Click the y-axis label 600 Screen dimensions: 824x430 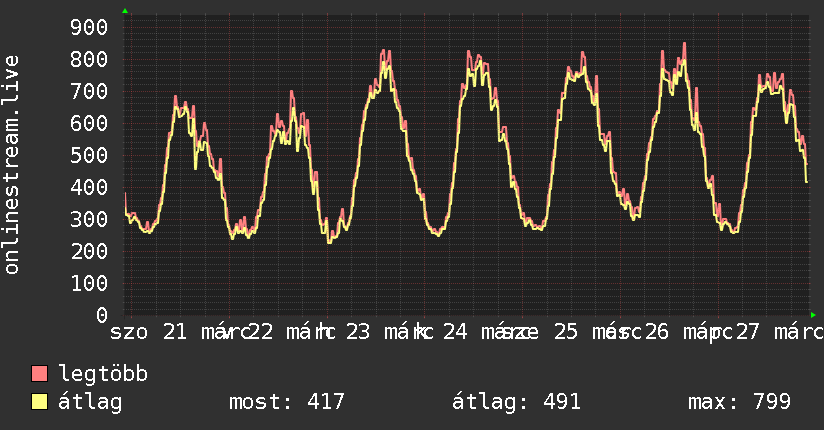click(x=89, y=123)
